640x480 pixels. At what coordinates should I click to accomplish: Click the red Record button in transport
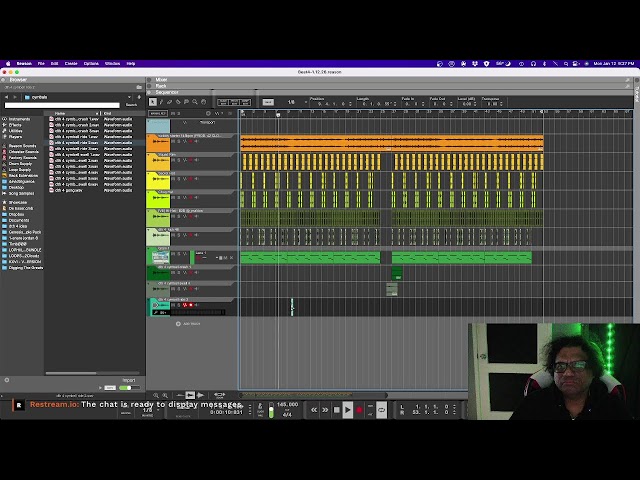coord(359,410)
